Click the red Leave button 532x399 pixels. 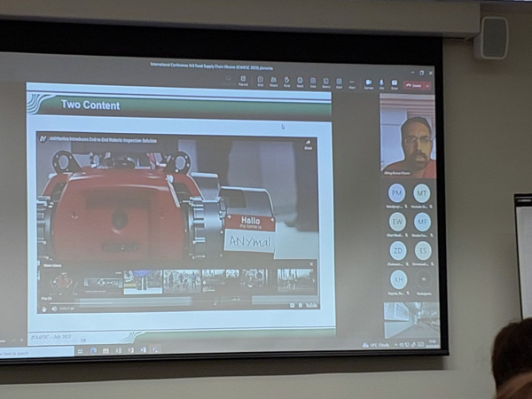(x=413, y=85)
